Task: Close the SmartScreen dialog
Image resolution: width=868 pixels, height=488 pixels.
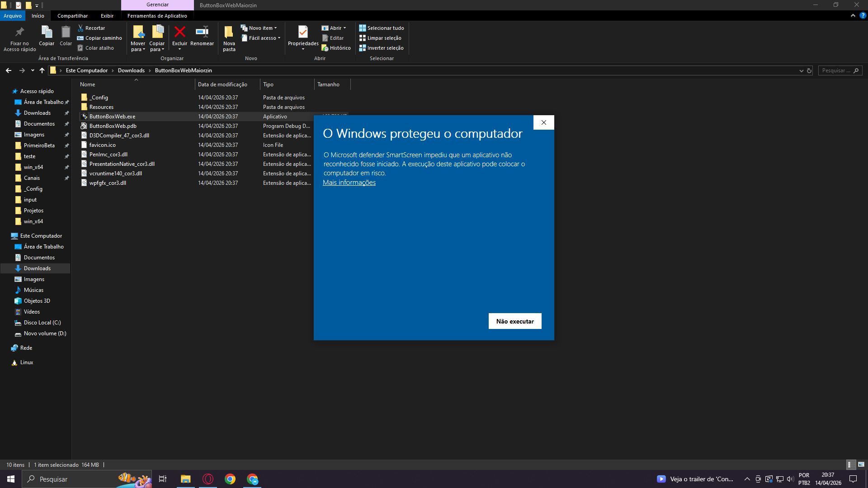Action: [544, 122]
